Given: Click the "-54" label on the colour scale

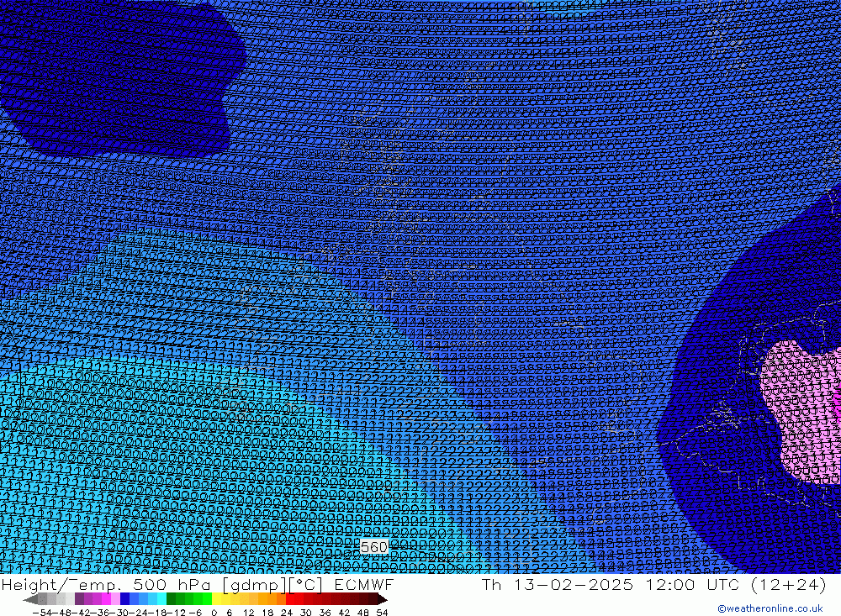Looking at the screenshot, I should click(x=42, y=613).
